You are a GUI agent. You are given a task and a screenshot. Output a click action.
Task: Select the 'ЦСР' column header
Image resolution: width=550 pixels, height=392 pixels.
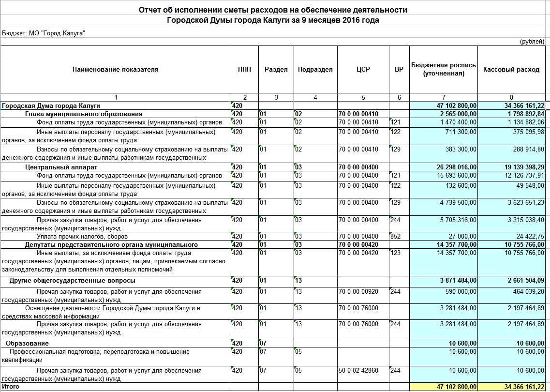pos(363,69)
